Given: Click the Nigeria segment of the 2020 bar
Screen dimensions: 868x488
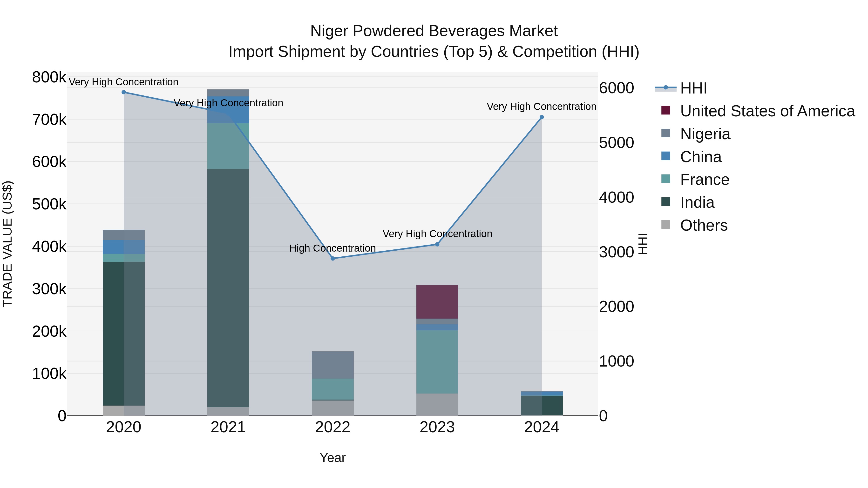Looking at the screenshot, I should (x=124, y=235).
